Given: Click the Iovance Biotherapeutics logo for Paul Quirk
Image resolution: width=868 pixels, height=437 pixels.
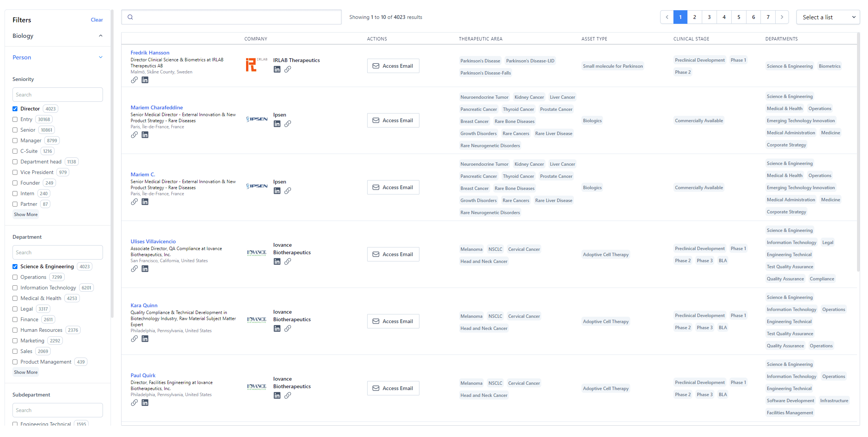Looking at the screenshot, I should pyautogui.click(x=256, y=386).
